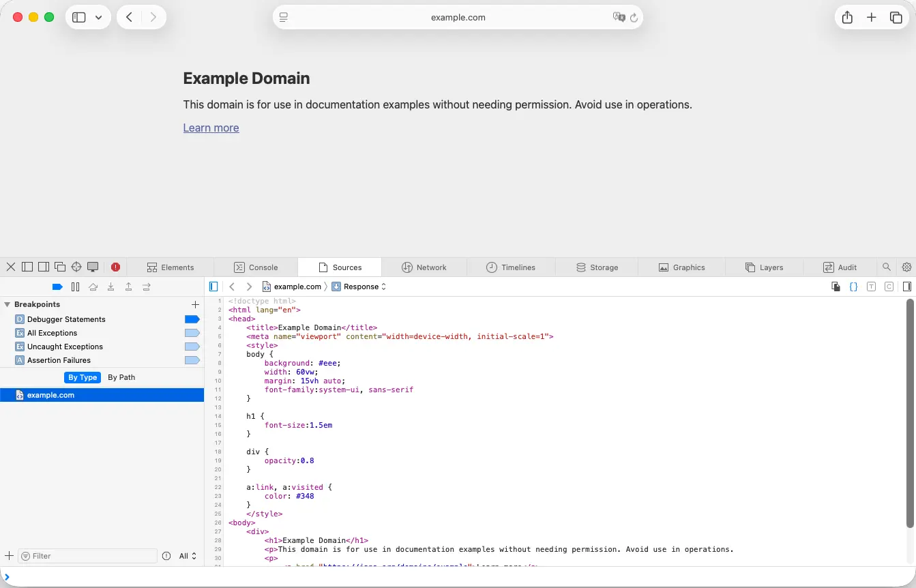Click the device settings monitor icon
Image resolution: width=916 pixels, height=588 pixels.
[93, 267]
